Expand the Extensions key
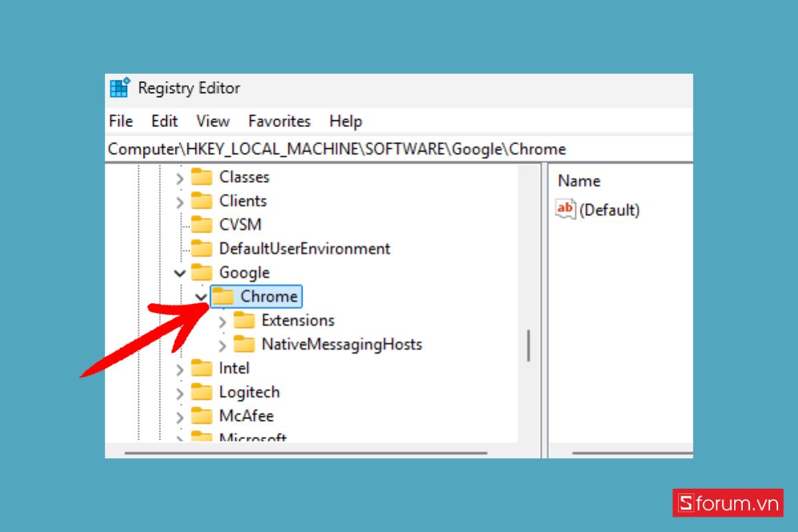This screenshot has height=532, width=798. click(222, 321)
